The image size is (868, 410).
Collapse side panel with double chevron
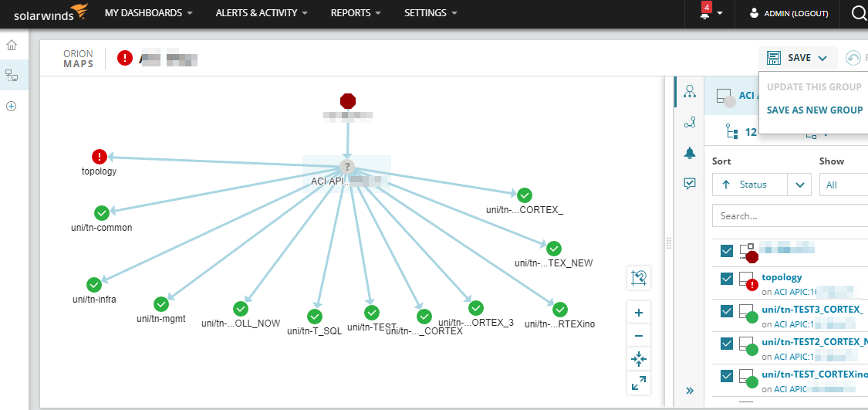pos(690,390)
